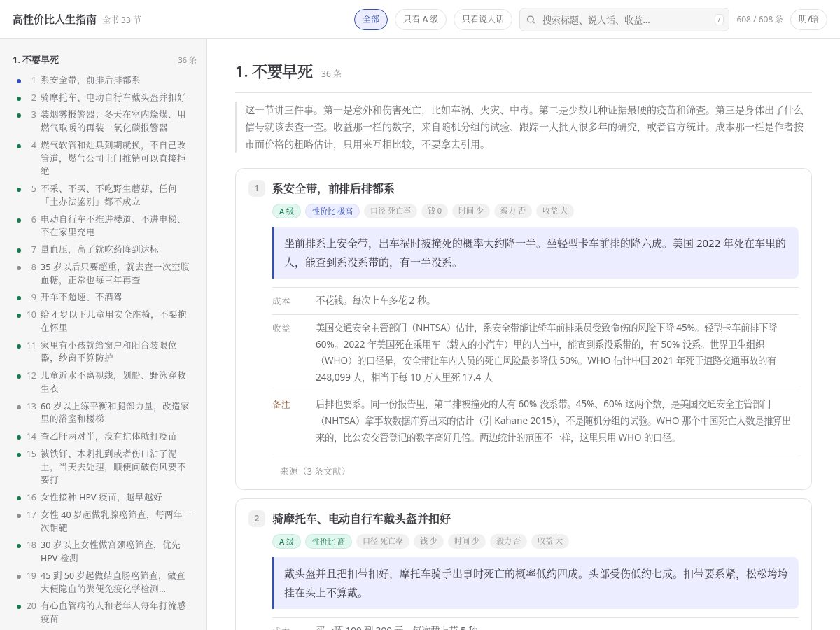Go to sidebar item 骑摩托车、电动自行车戴头盔并扣好
Viewport: 840px width, 630px height.
[x=103, y=97]
